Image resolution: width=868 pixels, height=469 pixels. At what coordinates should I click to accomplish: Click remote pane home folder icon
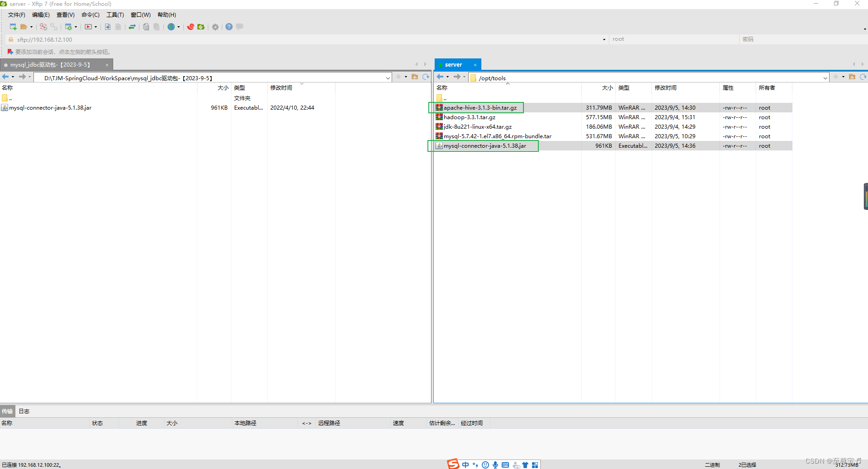pyautogui.click(x=852, y=77)
